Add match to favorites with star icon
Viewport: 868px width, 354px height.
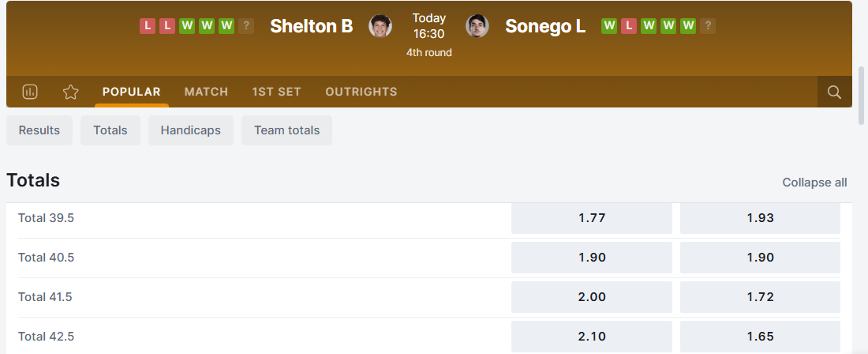71,92
